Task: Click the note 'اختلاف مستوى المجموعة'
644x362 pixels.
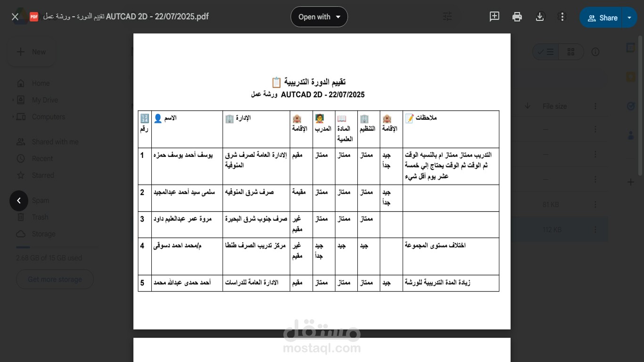Action: point(435,246)
